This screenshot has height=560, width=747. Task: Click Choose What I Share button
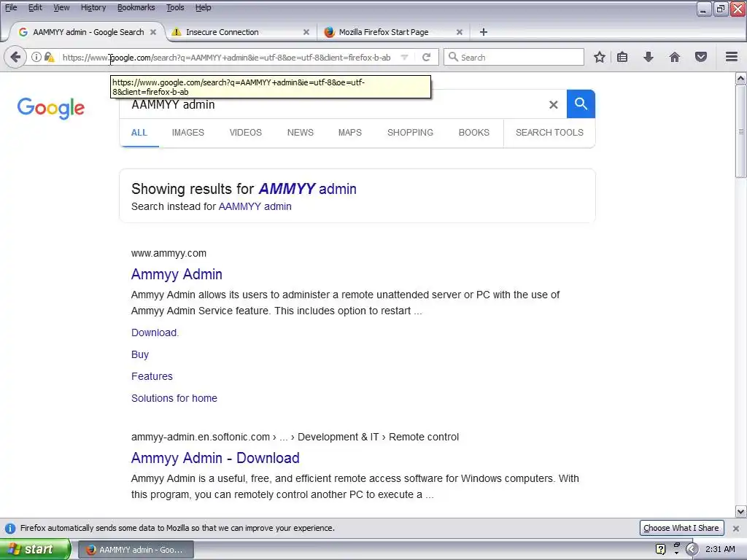coord(681,528)
